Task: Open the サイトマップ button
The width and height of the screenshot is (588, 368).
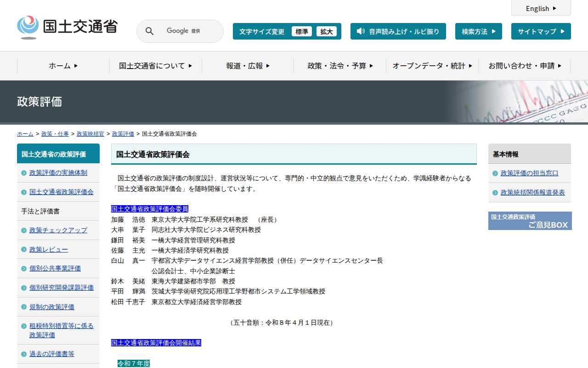Action: [541, 31]
